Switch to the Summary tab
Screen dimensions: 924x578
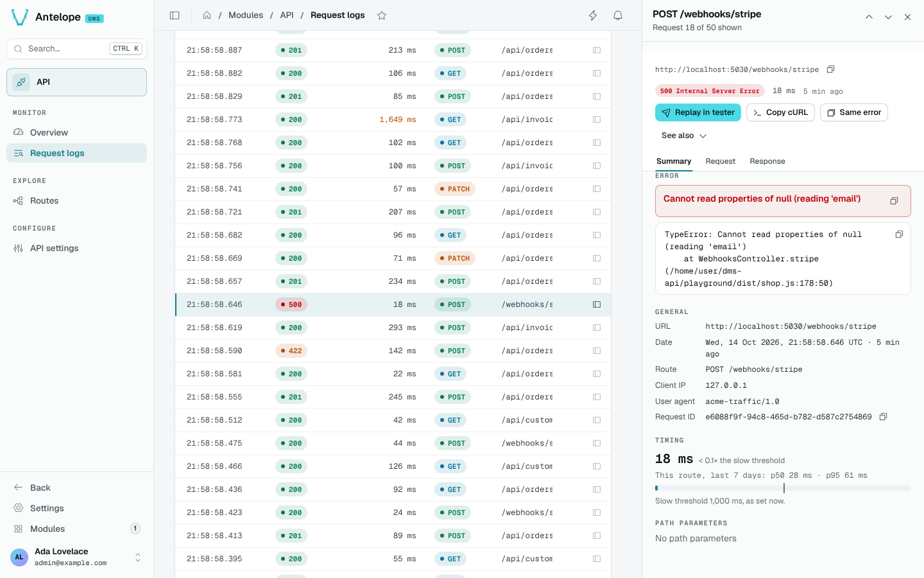[674, 161]
